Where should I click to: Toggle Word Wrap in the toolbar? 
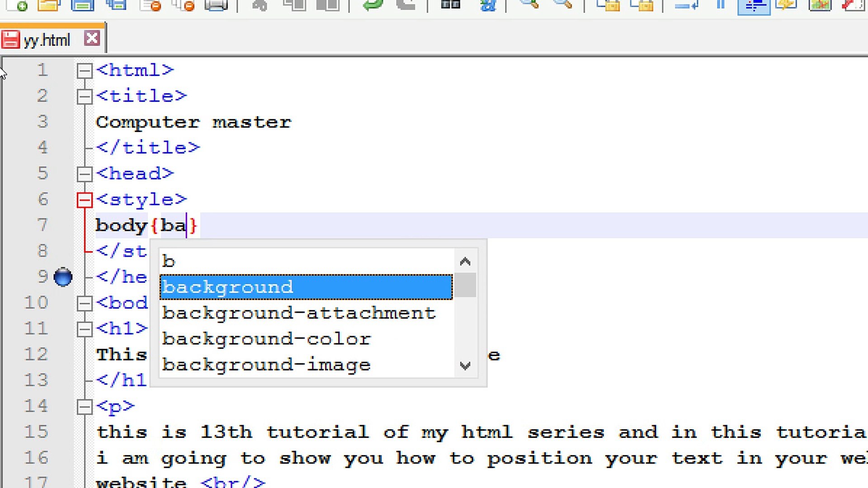click(x=687, y=5)
